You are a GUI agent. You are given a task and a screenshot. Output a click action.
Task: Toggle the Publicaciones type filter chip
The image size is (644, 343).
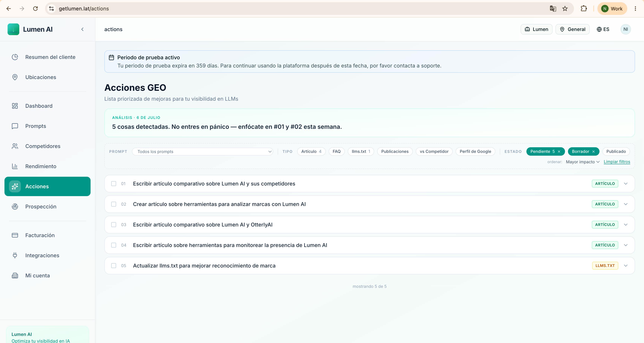[x=395, y=152]
